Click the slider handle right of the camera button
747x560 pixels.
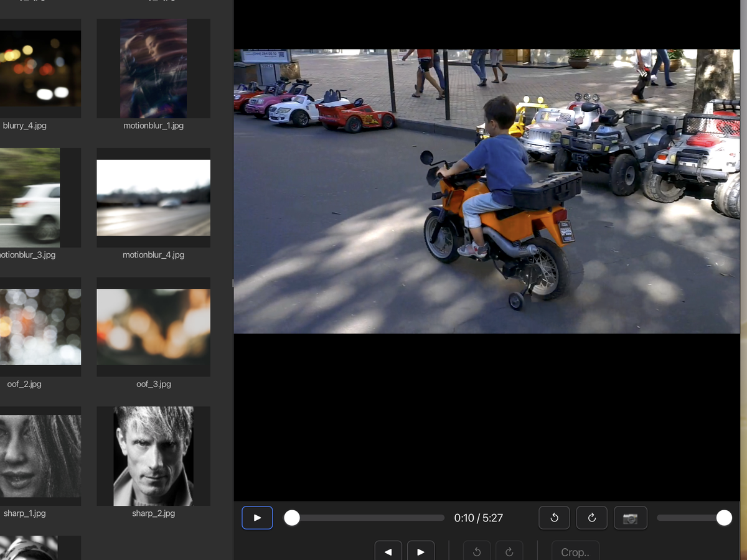pos(724,518)
